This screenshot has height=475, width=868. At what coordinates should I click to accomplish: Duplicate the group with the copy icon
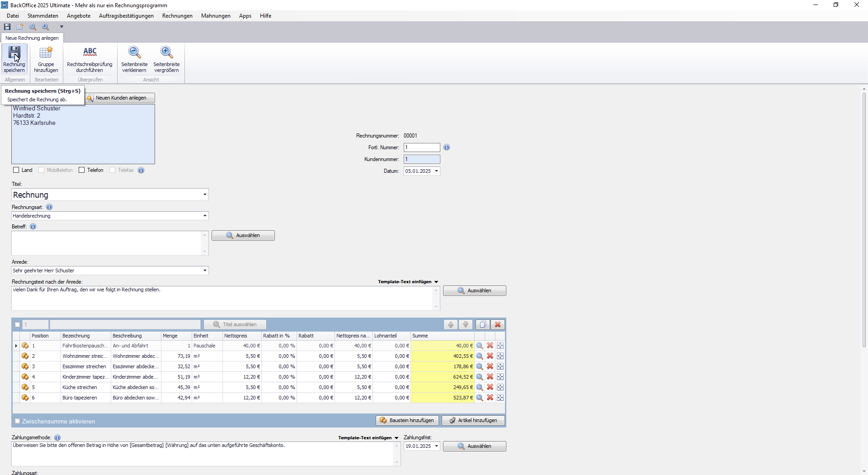pos(482,324)
